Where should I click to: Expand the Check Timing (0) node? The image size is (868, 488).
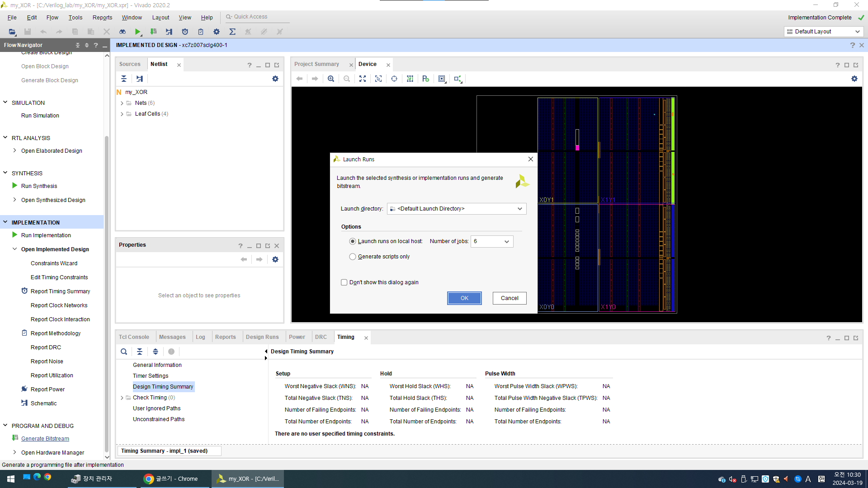tap(122, 398)
